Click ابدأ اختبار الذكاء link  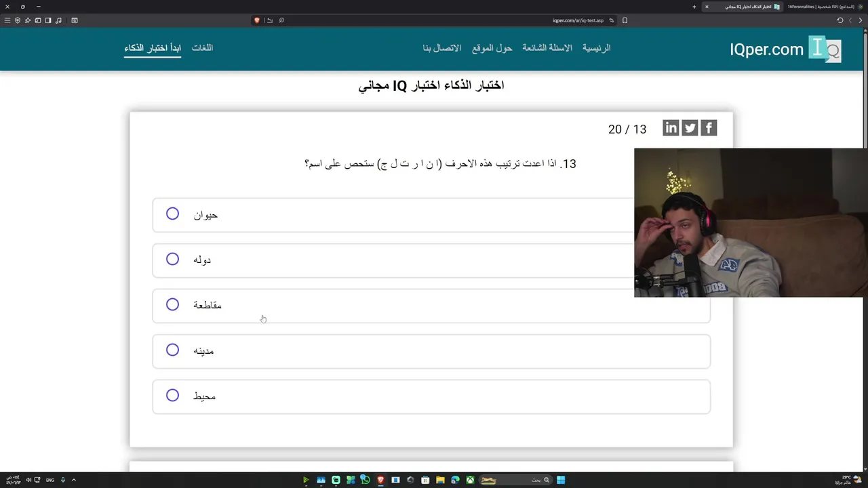pos(153,48)
